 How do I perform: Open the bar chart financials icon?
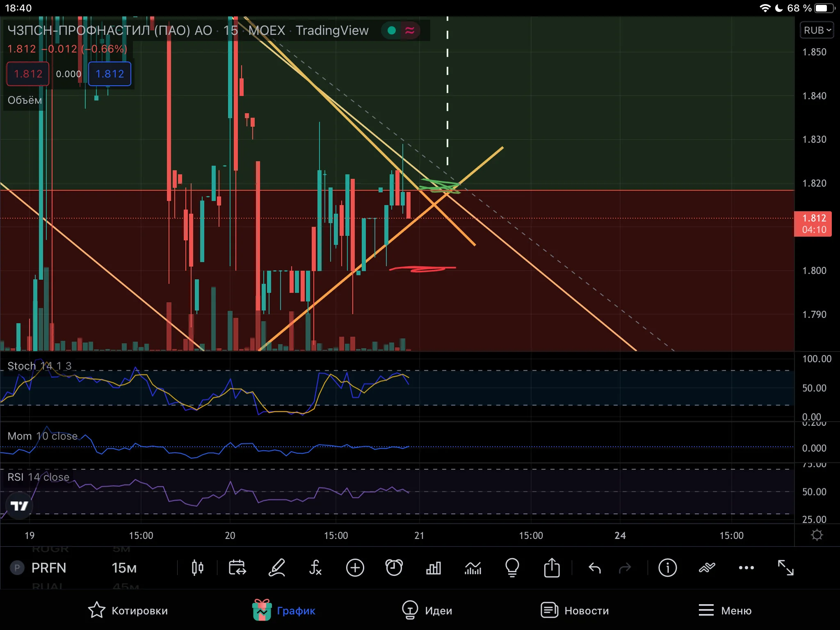[x=434, y=568]
